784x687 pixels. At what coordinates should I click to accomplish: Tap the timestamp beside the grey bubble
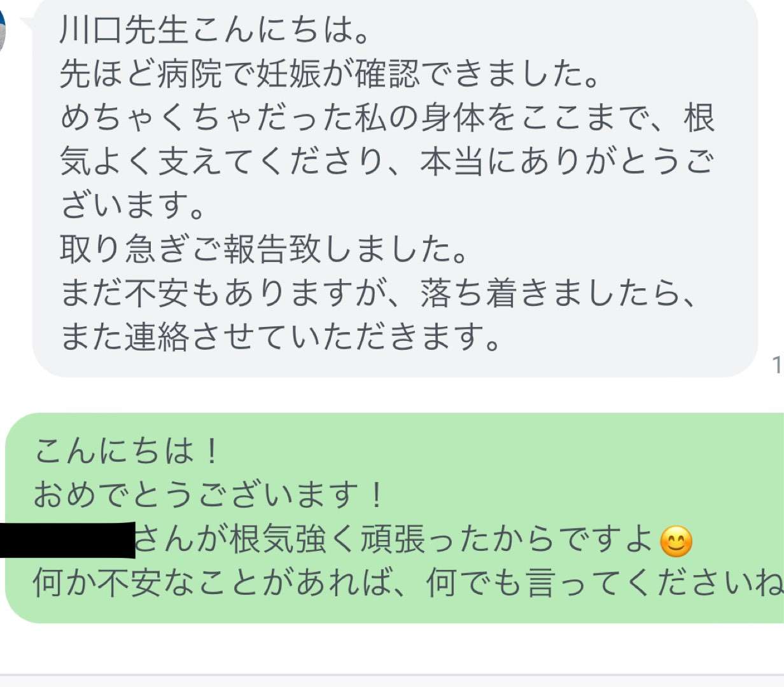click(x=778, y=364)
